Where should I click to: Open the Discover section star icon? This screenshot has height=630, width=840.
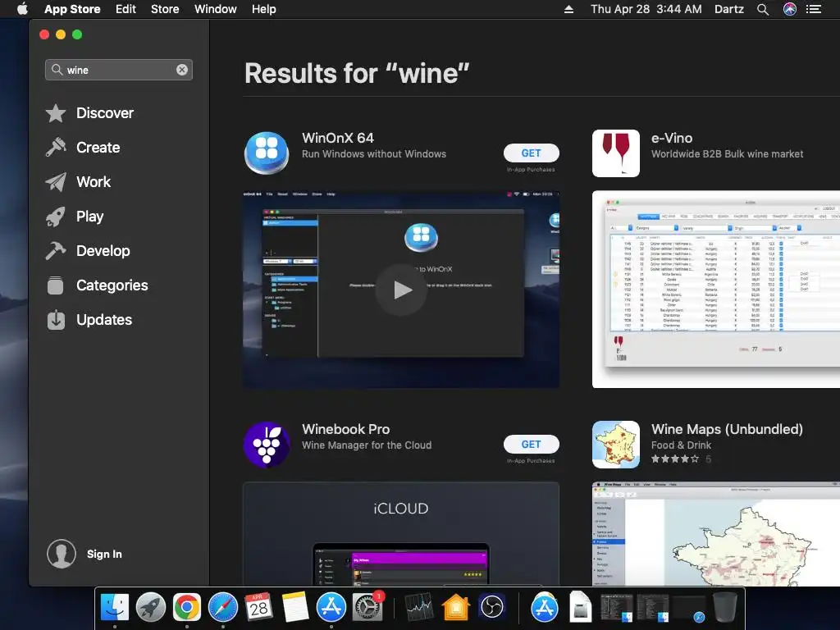pyautogui.click(x=56, y=113)
